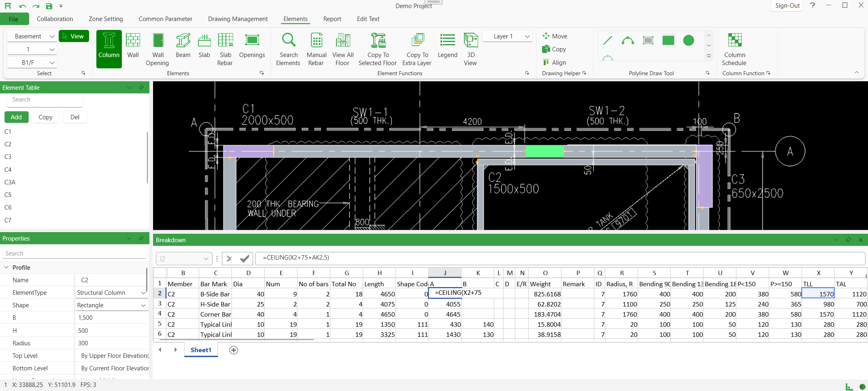Select the filled circle draw tool
Image resolution: width=868 pixels, height=391 pixels.
688,40
